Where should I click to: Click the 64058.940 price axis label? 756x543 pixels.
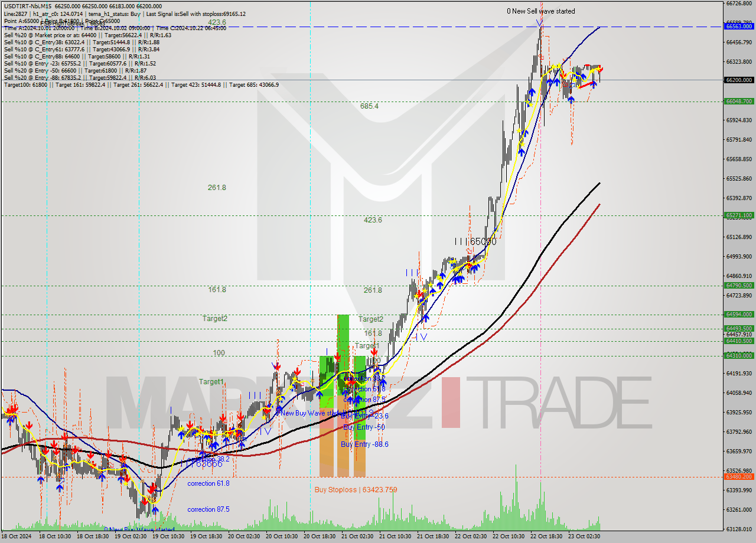739,393
